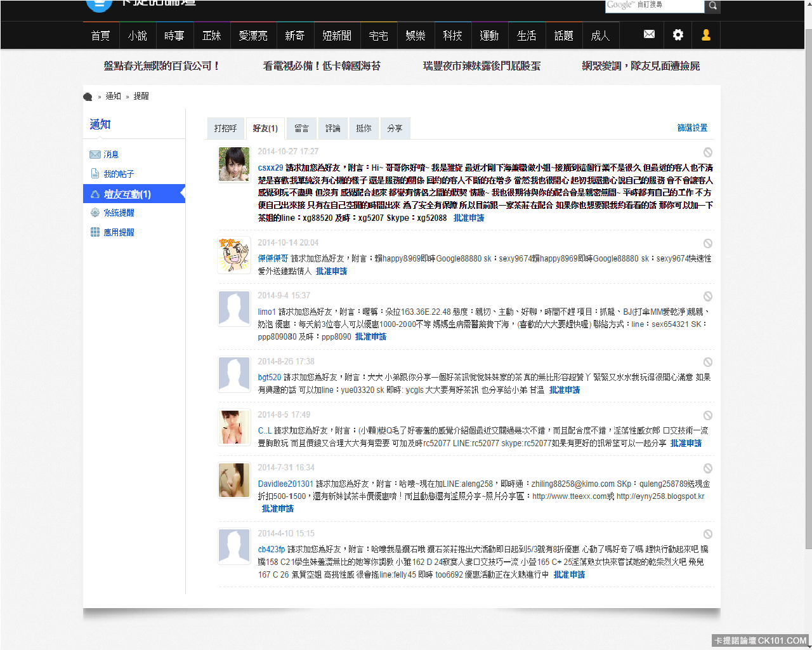This screenshot has width=812, height=650.
Task: Select 壇友互動(1) in sidebar
Action: point(134,194)
